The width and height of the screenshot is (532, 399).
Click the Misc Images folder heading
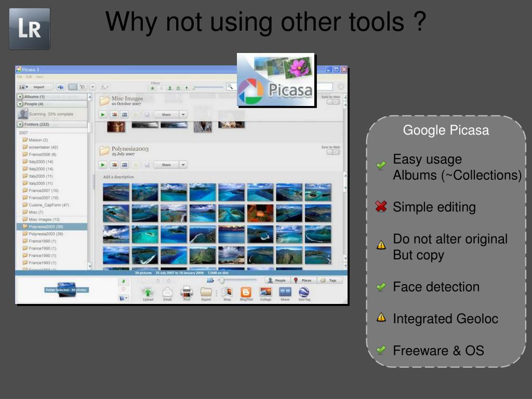(127, 98)
